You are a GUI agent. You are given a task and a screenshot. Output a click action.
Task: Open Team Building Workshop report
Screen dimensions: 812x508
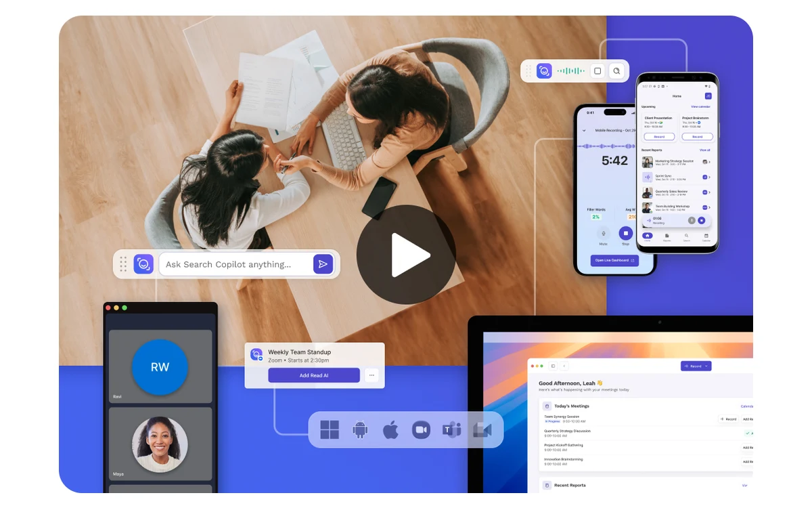pos(675,207)
